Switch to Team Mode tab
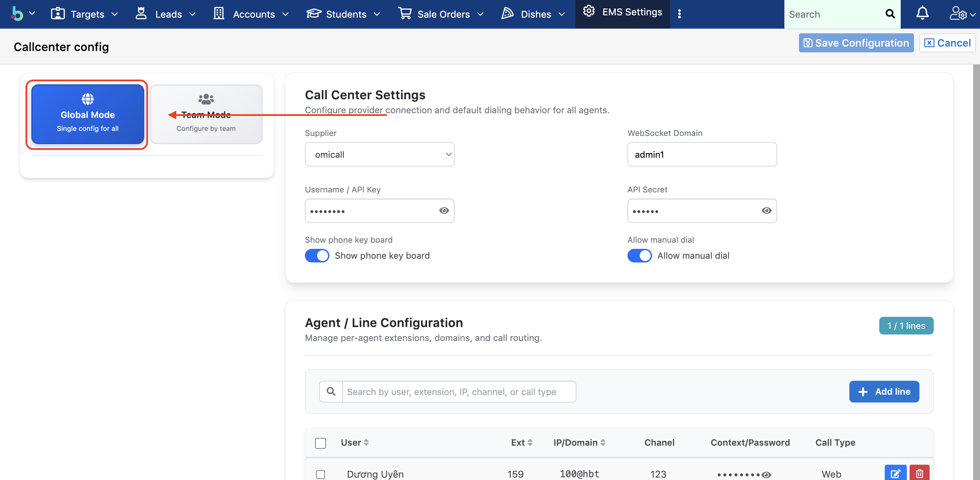This screenshot has height=480, width=980. (x=206, y=114)
